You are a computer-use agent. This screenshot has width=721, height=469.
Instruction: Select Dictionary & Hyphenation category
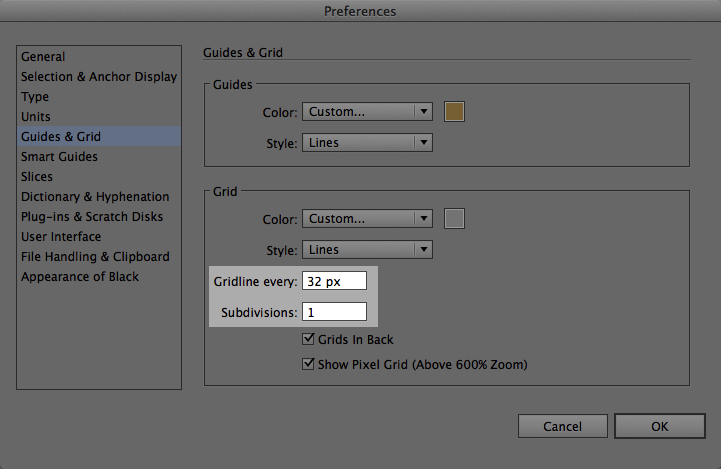pyautogui.click(x=99, y=197)
